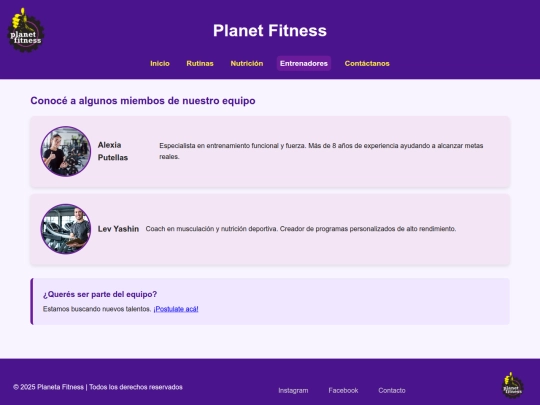Click the text Estamos buscando nuevos talentos
Viewport: 540px width, 405px height.
(97, 309)
